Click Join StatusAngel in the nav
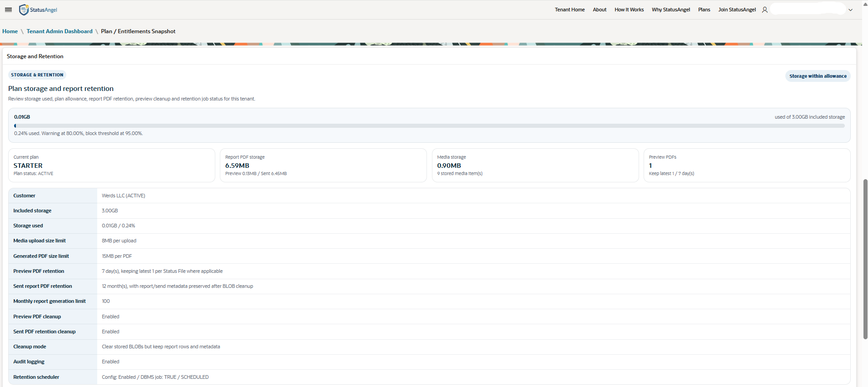868x387 pixels. (x=737, y=10)
